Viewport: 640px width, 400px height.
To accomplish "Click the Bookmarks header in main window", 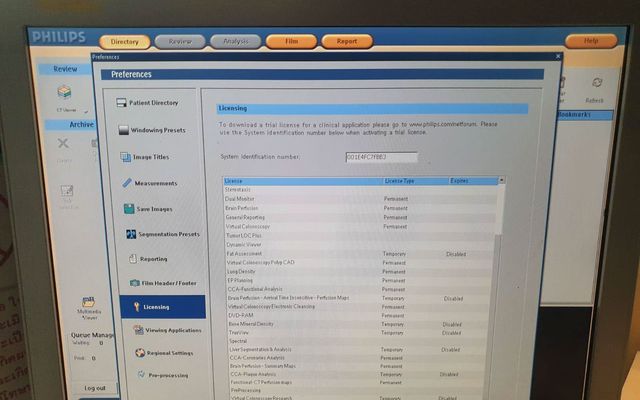I will pos(585,115).
